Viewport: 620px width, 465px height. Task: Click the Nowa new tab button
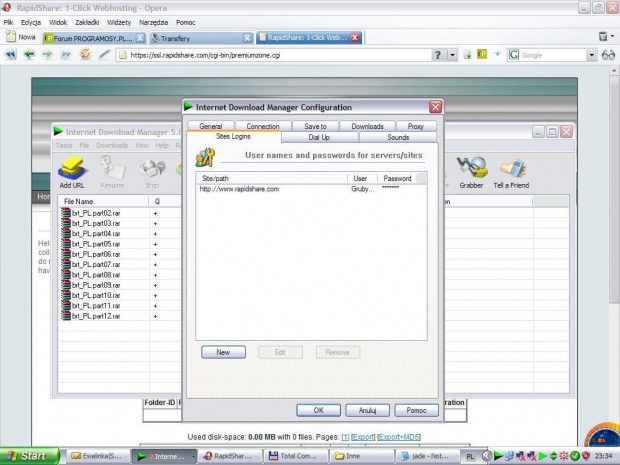pyautogui.click(x=21, y=37)
